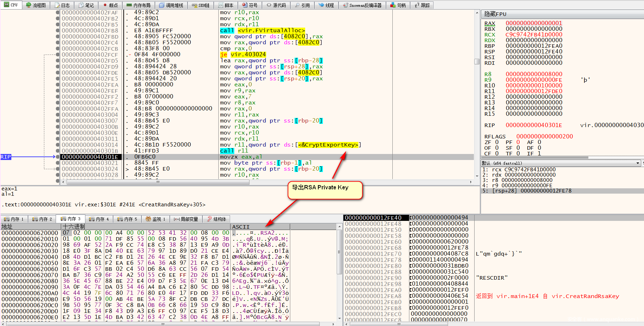Click the ASCII column header in dump
Viewport: 644px width, 326px height.
pyautogui.click(x=241, y=227)
